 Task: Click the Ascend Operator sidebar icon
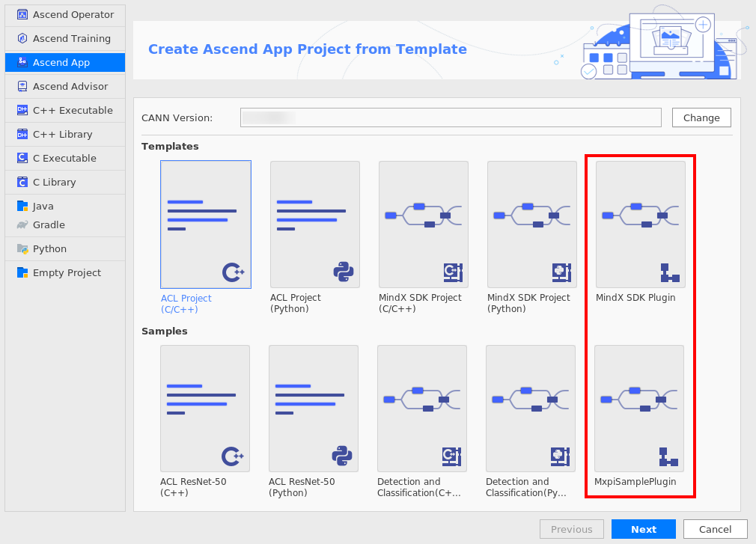pyautogui.click(x=22, y=14)
